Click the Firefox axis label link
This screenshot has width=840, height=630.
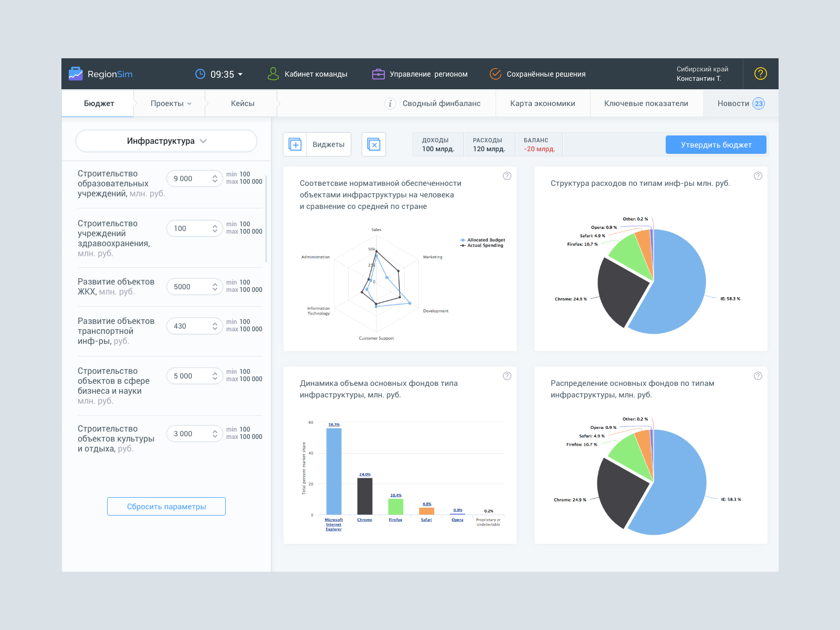395,520
